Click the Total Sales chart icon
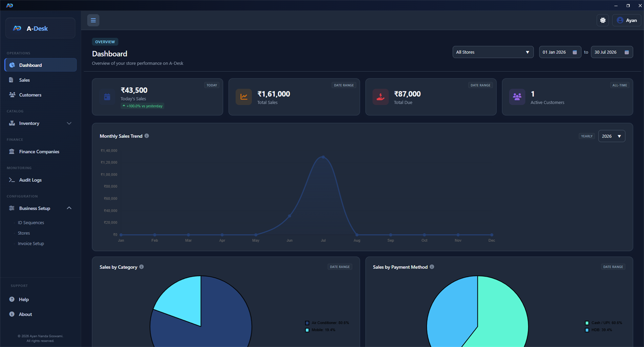 (x=244, y=97)
